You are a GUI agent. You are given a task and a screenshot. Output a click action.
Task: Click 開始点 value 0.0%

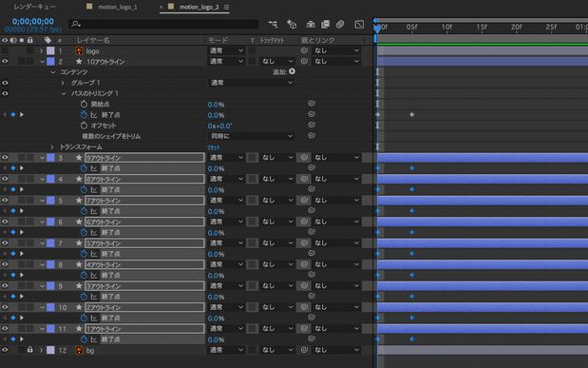216,105
